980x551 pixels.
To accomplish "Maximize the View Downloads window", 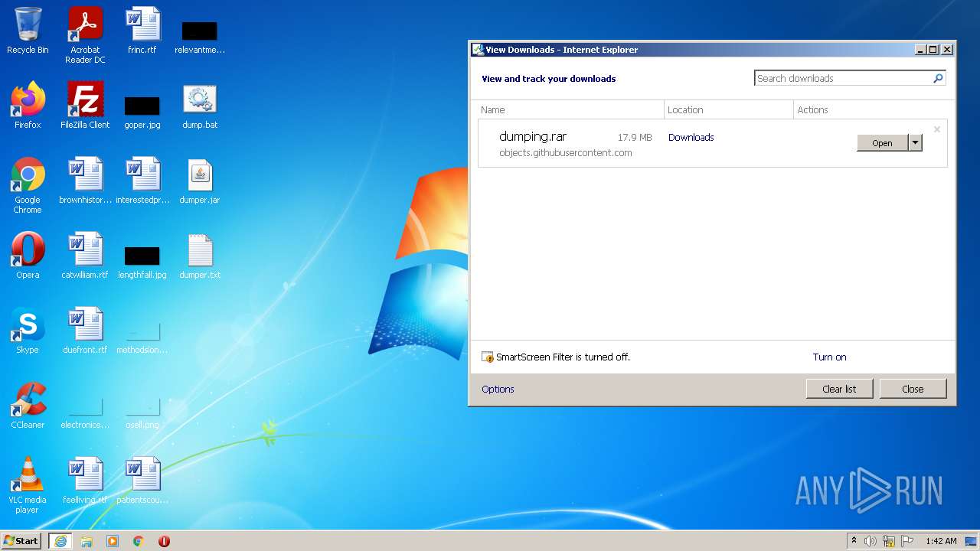I will pos(933,50).
